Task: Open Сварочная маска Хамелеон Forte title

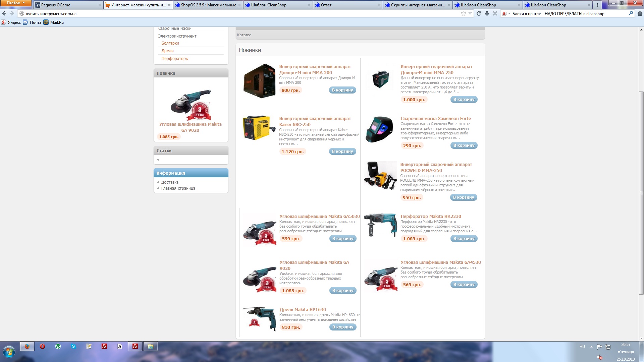Action: pos(436,119)
